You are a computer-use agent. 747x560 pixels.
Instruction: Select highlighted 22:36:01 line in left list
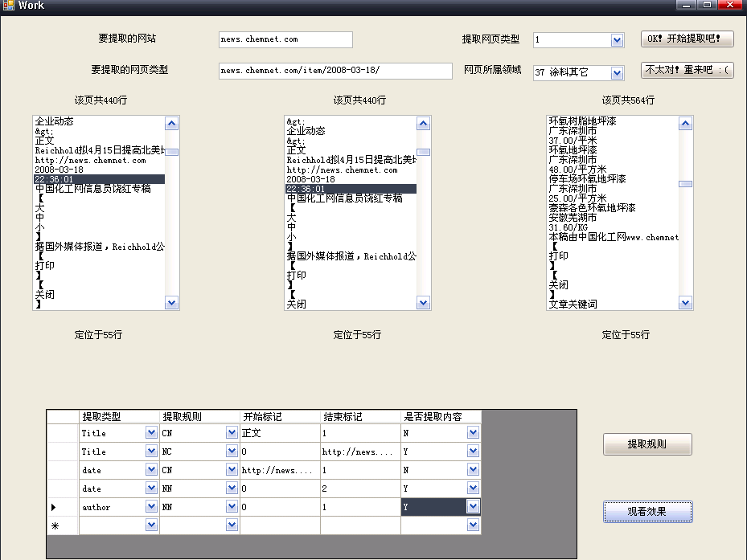[98, 179]
